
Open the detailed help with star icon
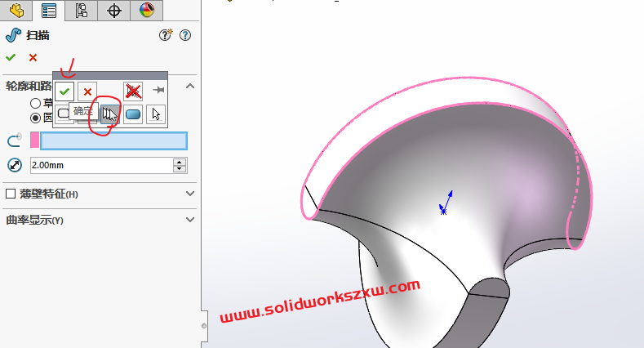coord(166,35)
